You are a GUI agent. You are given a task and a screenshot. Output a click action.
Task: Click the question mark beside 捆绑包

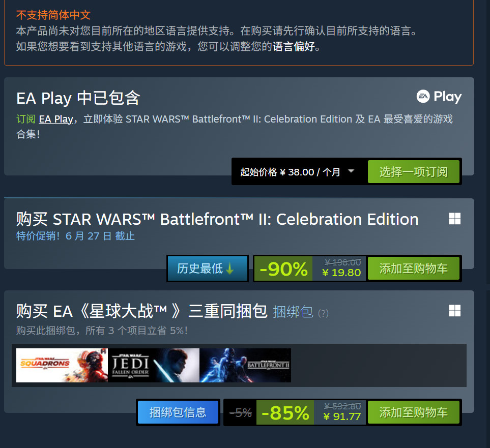coord(323,313)
